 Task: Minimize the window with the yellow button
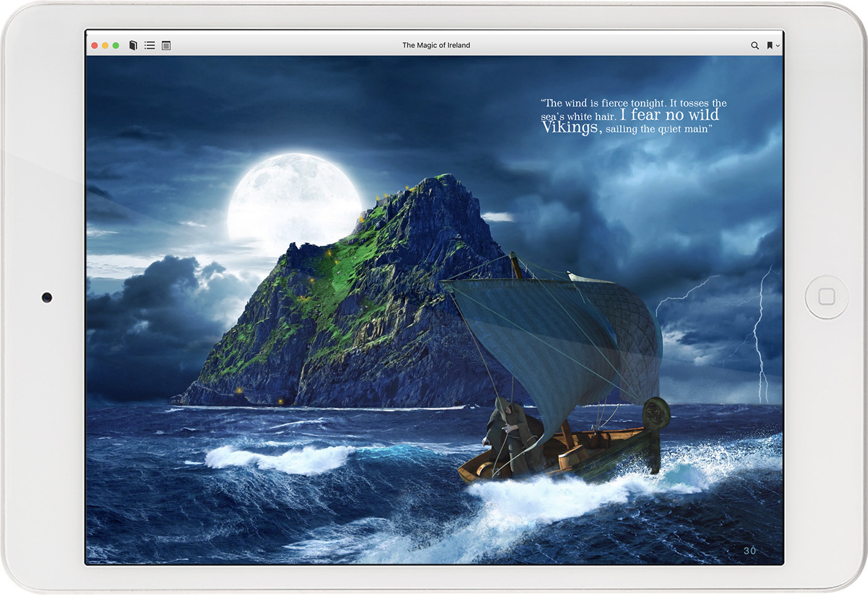(105, 45)
